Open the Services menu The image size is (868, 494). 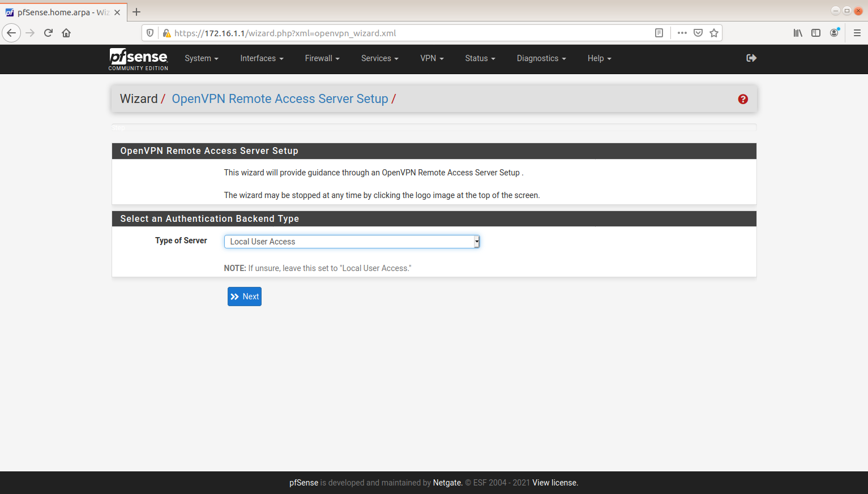click(x=380, y=58)
